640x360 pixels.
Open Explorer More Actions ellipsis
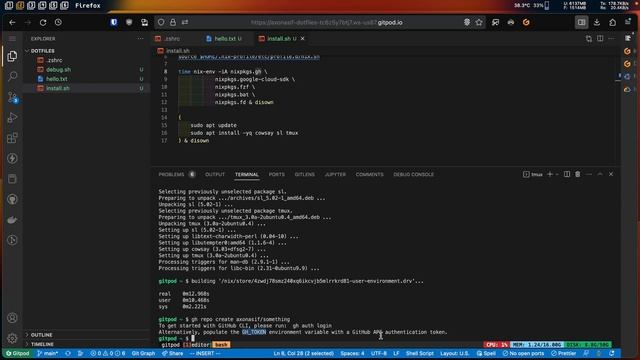click(140, 38)
